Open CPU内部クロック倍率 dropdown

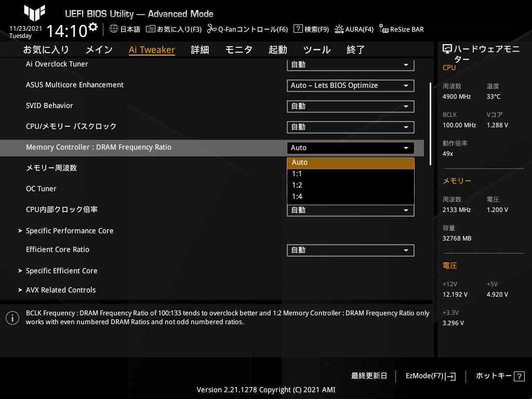[351, 210]
